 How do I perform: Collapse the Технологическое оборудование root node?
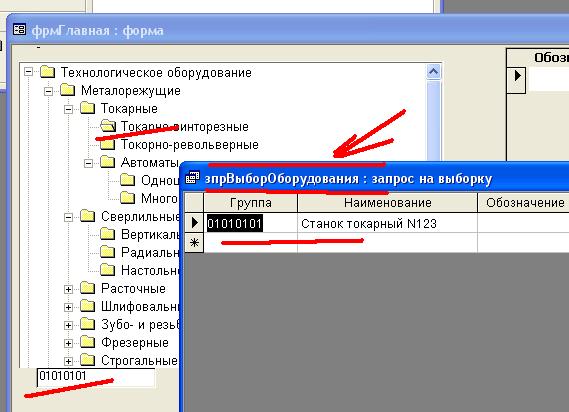pos(28,72)
